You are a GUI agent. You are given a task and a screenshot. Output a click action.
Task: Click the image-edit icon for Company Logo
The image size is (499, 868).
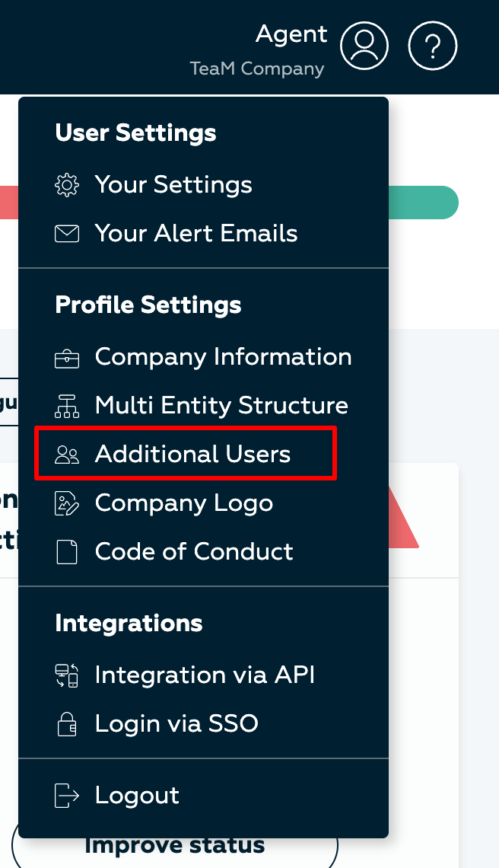point(67,504)
